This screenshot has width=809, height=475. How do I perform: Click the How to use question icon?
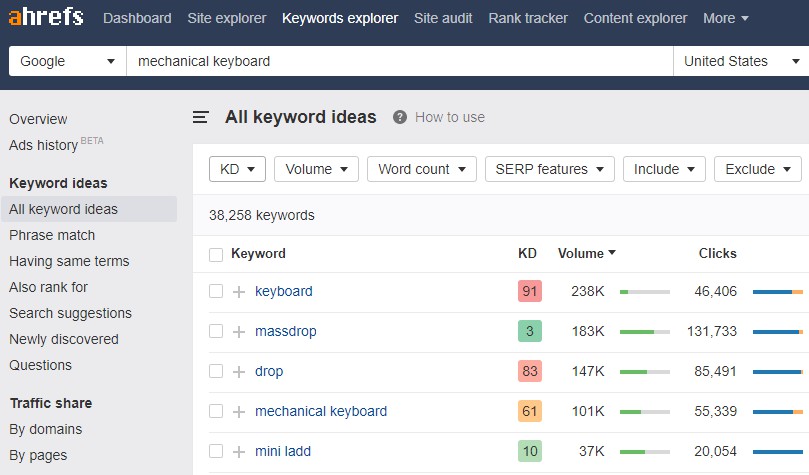click(x=400, y=117)
